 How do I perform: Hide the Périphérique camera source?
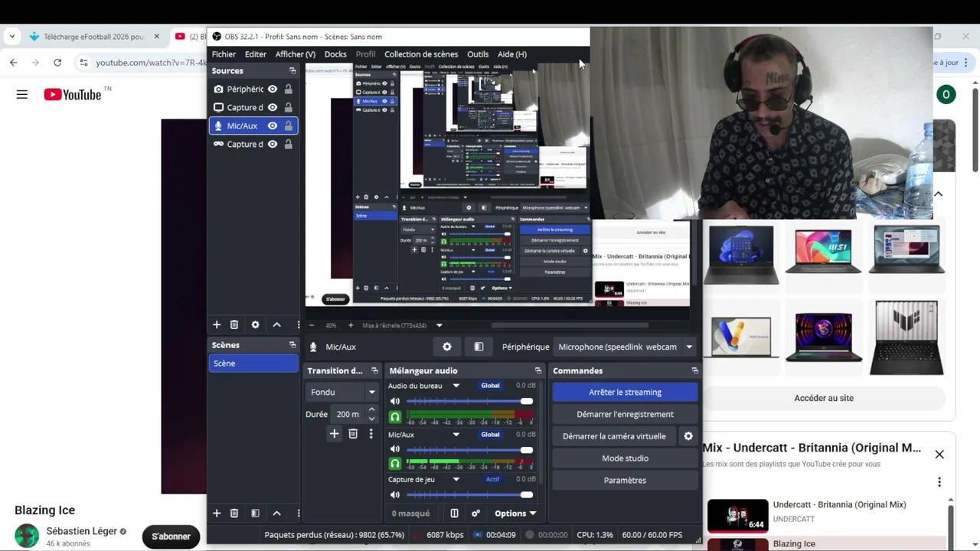pyautogui.click(x=272, y=89)
